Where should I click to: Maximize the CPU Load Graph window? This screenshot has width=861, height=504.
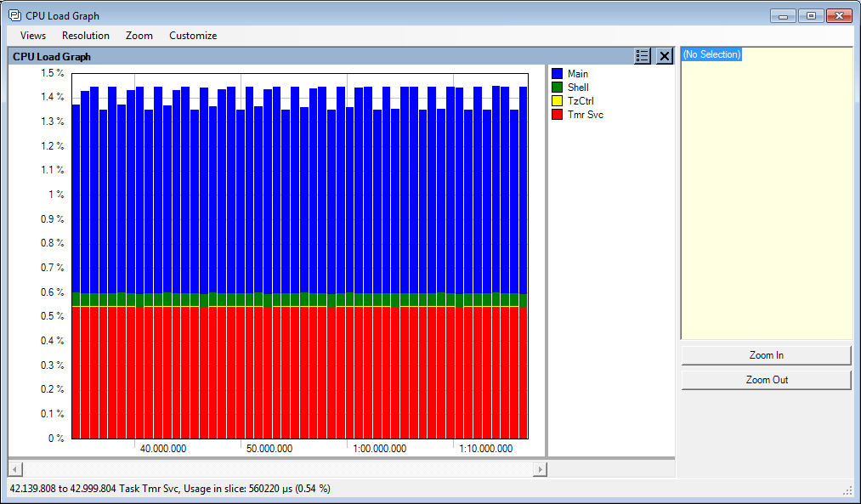[811, 15]
